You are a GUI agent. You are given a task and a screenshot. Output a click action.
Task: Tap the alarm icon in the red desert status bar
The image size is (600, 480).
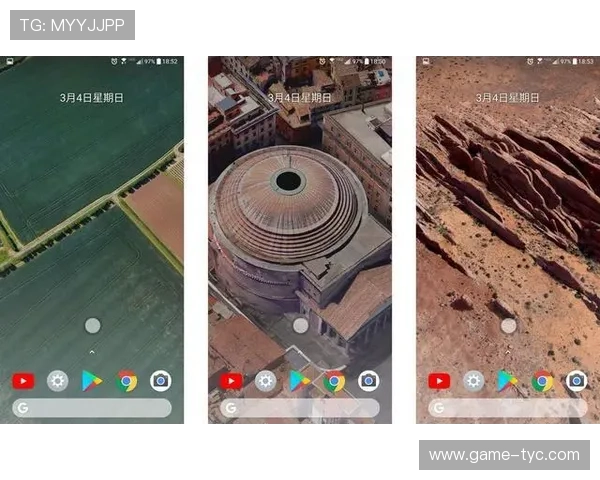pyautogui.click(x=530, y=61)
